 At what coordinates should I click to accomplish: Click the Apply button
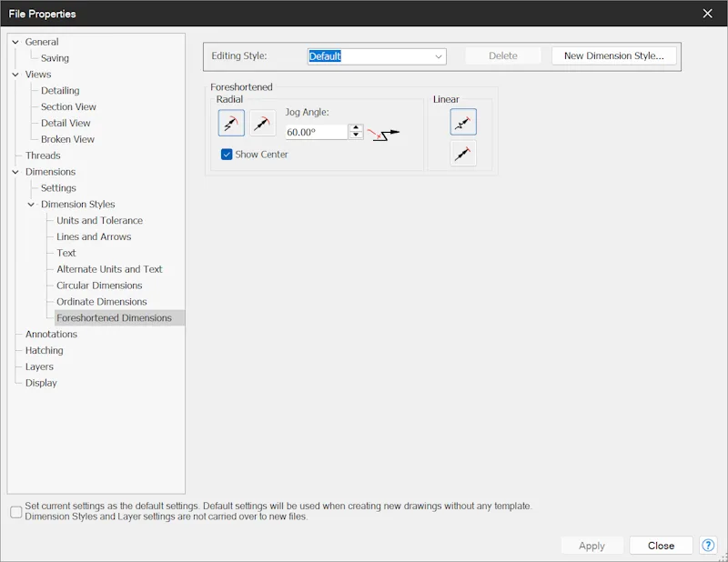tap(591, 546)
